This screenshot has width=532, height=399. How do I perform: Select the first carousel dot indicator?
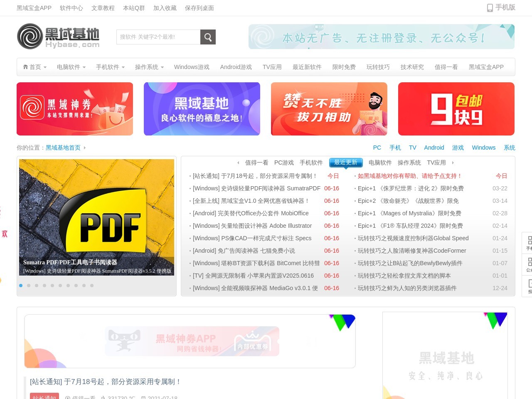21,286
